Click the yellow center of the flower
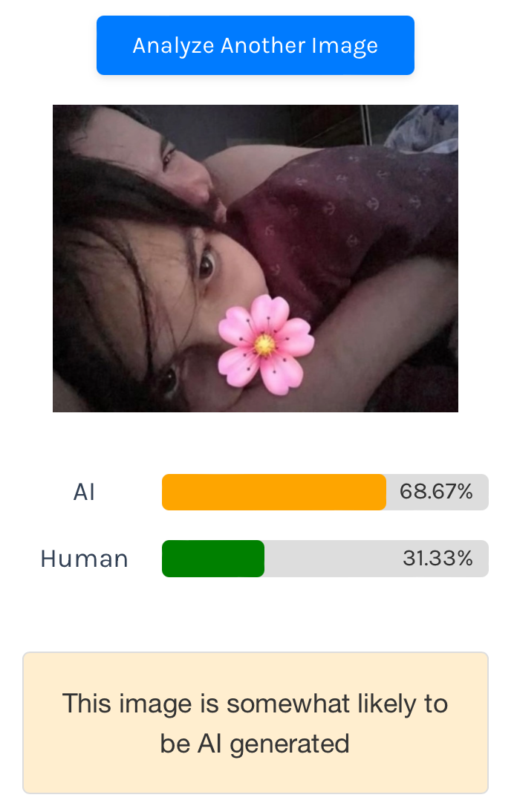The height and width of the screenshot is (812, 517). [x=264, y=344]
